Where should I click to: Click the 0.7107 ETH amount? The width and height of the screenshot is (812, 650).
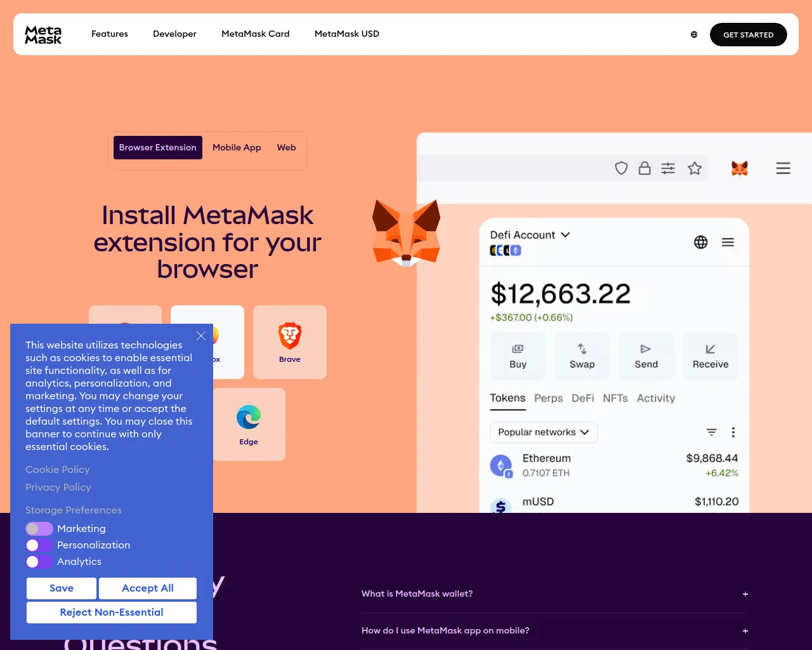click(546, 473)
